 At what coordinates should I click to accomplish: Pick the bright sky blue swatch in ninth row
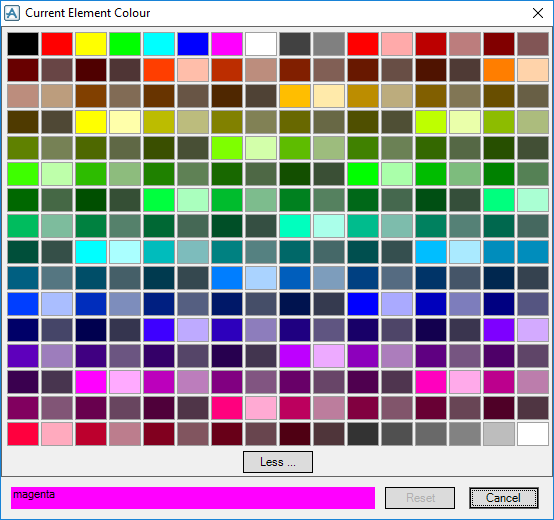[x=431, y=252]
